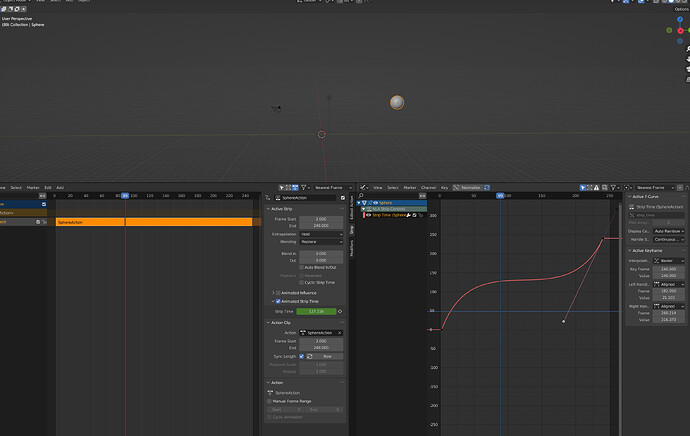690x436 pixels.
Task: Click the Active Strip Frame Start field
Action: pos(321,219)
